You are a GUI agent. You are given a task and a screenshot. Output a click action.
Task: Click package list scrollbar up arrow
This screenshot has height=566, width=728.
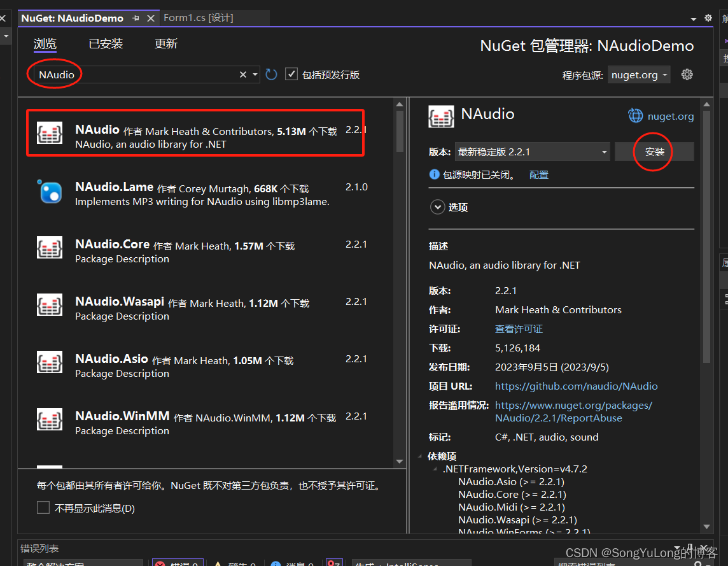click(400, 104)
